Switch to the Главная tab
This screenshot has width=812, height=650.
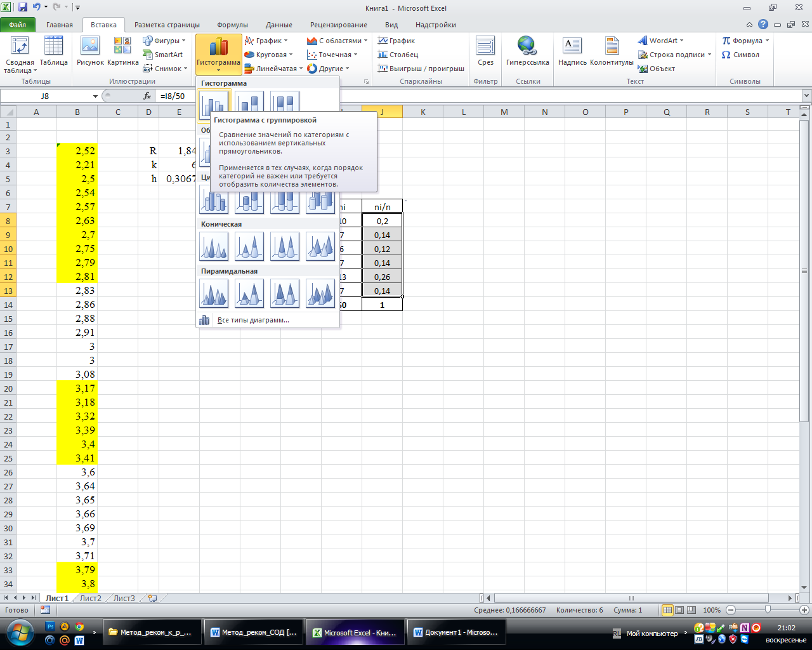(60, 25)
